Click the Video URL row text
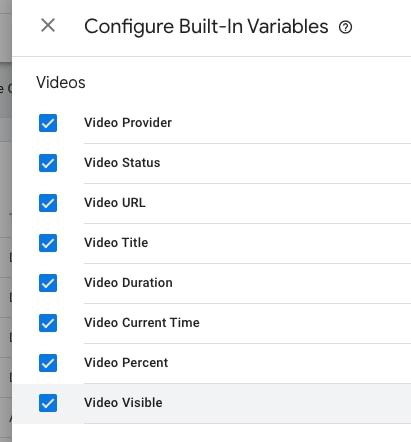Image resolution: width=411 pixels, height=442 pixels. pyautogui.click(x=115, y=203)
